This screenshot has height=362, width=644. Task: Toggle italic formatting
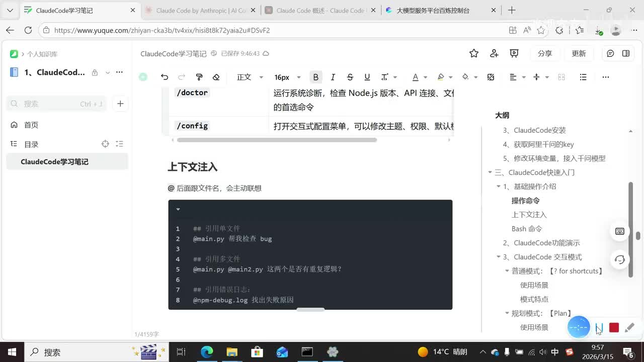[333, 77]
